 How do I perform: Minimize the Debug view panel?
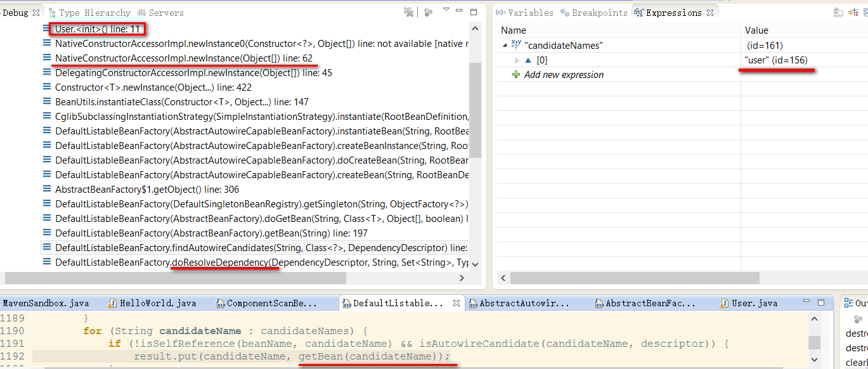(x=460, y=11)
